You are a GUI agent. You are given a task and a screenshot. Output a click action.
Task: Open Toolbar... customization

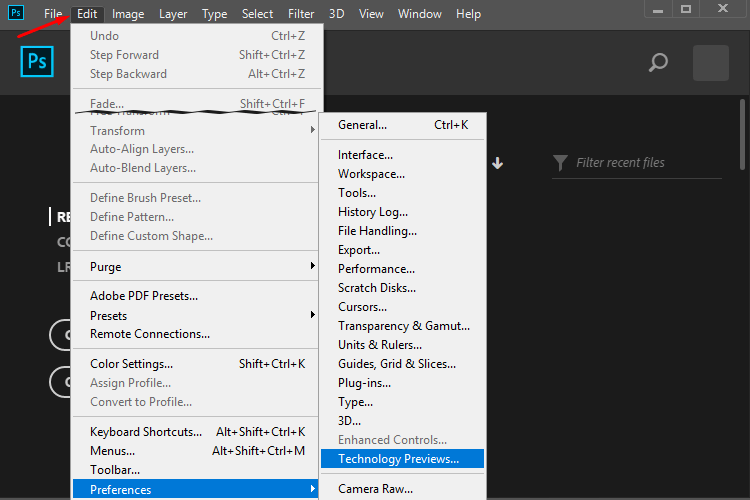(x=195, y=470)
